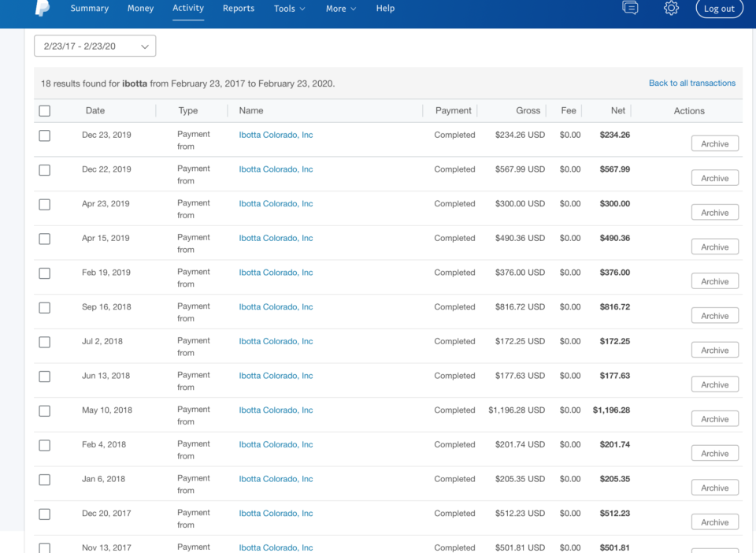Screen dimensions: 756x553
Task: Open Ibotta Colorado, Inc link for Jun 13, 2018
Action: pos(276,376)
